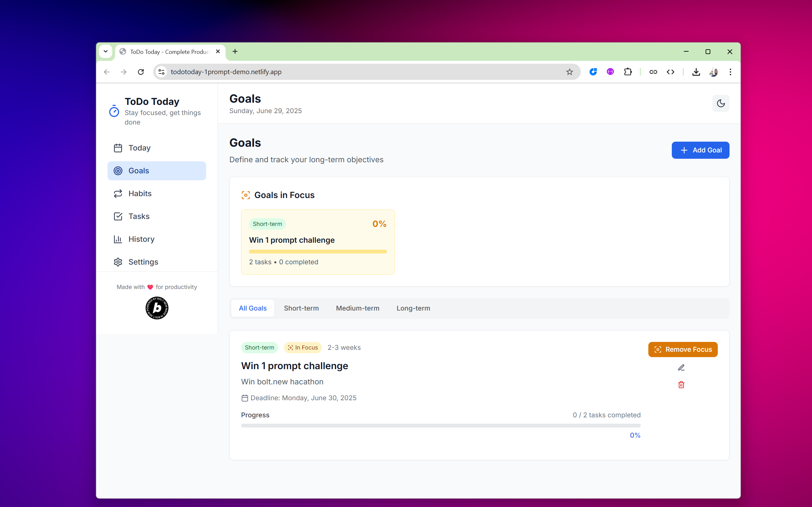Click the site information icon in address bar
This screenshot has width=812, height=507.
click(x=162, y=72)
